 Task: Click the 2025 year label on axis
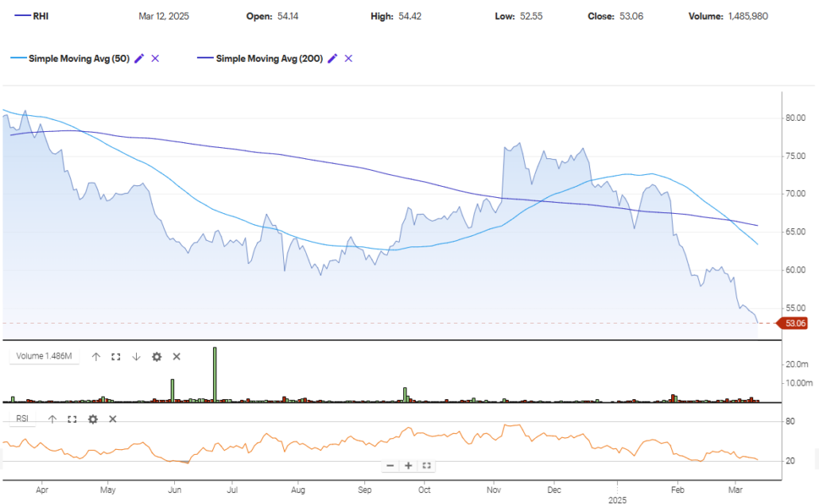(617, 500)
